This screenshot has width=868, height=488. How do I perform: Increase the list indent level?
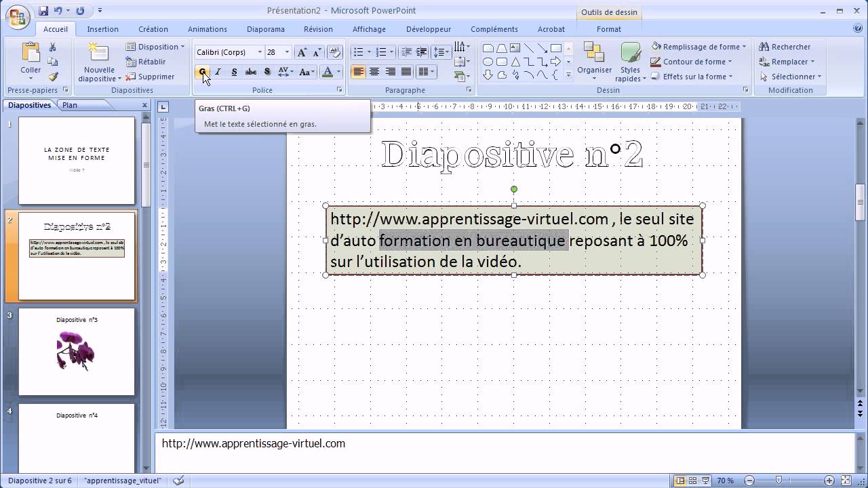pos(421,52)
